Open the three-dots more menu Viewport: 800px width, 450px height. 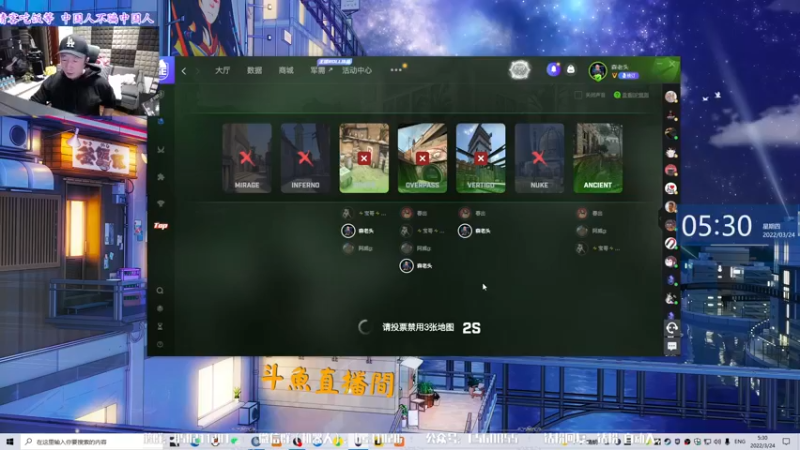point(396,70)
